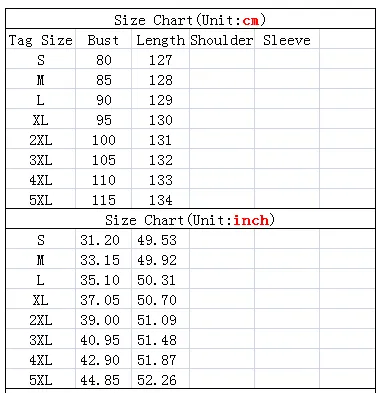Select the bust value 80 cell

[x=103, y=60]
